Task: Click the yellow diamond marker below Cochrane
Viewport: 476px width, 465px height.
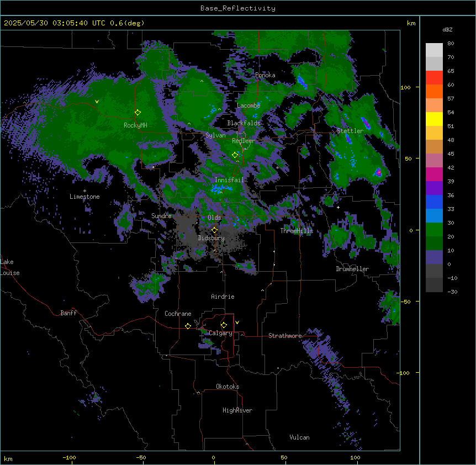Action: (x=188, y=326)
